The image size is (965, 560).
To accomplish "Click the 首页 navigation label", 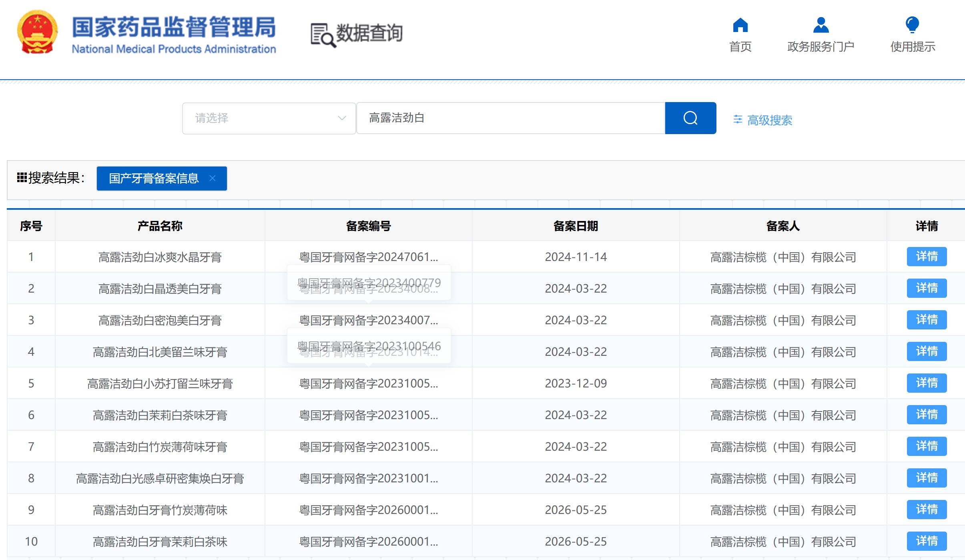I will 740,47.
